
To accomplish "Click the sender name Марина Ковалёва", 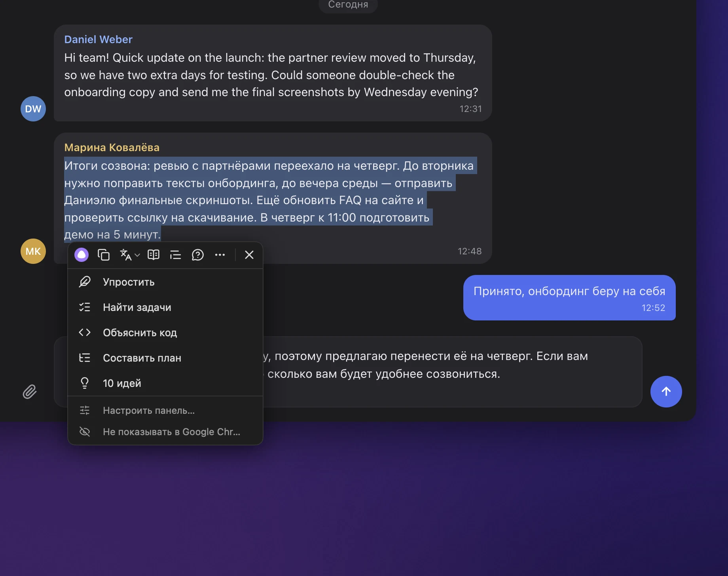I will [112, 148].
